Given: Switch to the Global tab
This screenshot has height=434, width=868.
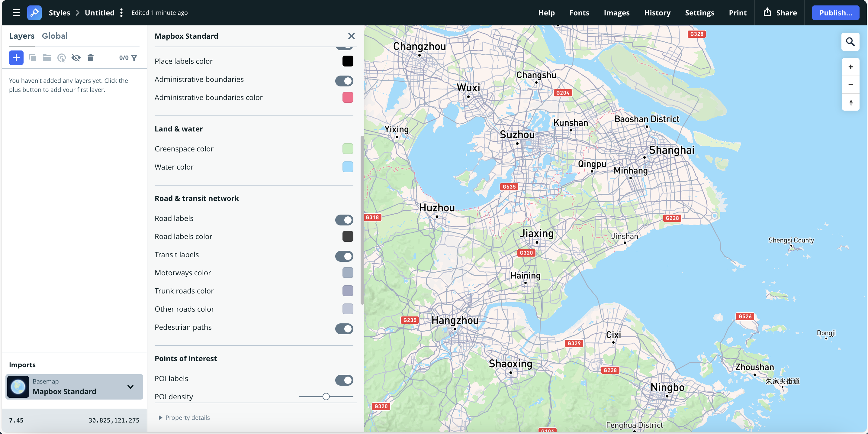Looking at the screenshot, I should point(55,36).
